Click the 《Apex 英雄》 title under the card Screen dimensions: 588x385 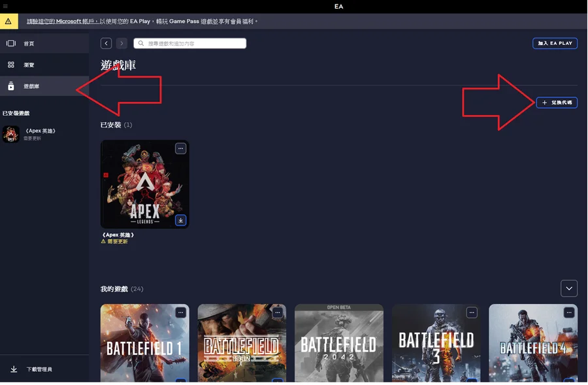[x=118, y=235]
